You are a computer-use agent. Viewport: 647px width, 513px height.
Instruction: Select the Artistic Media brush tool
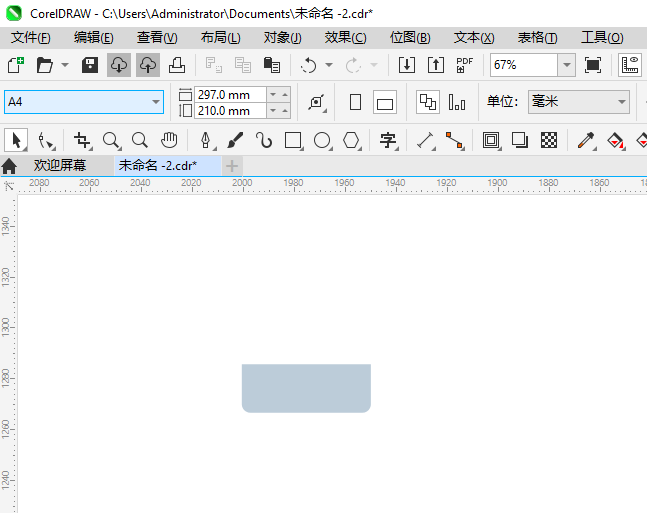(235, 140)
